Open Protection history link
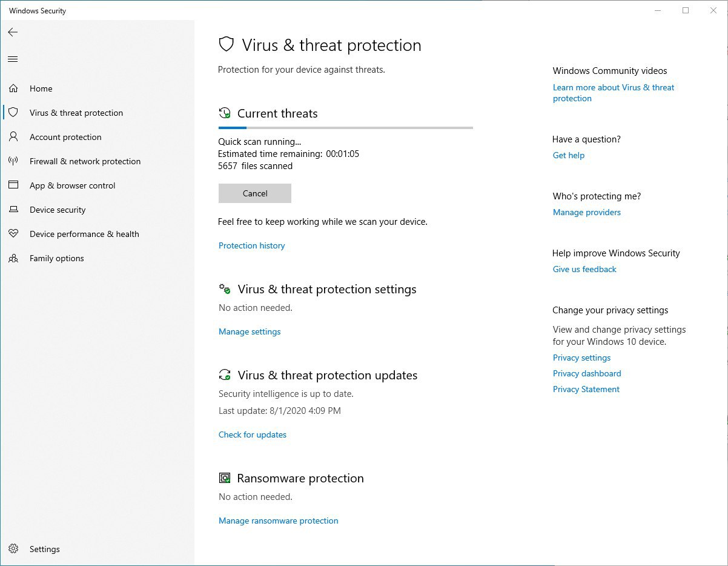The image size is (728, 566). click(251, 245)
